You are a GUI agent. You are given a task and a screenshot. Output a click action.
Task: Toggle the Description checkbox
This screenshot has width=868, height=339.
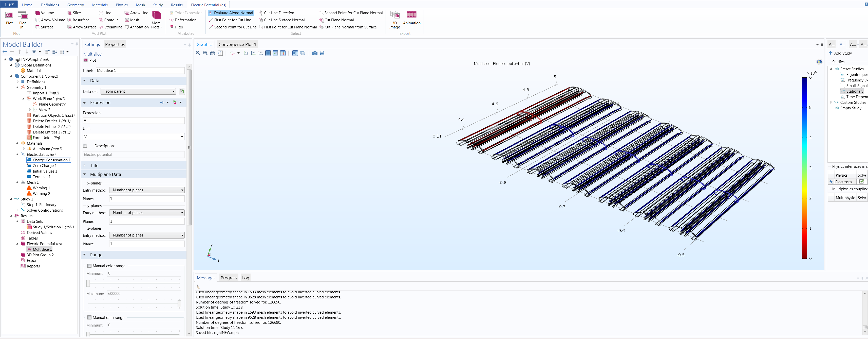pos(85,146)
